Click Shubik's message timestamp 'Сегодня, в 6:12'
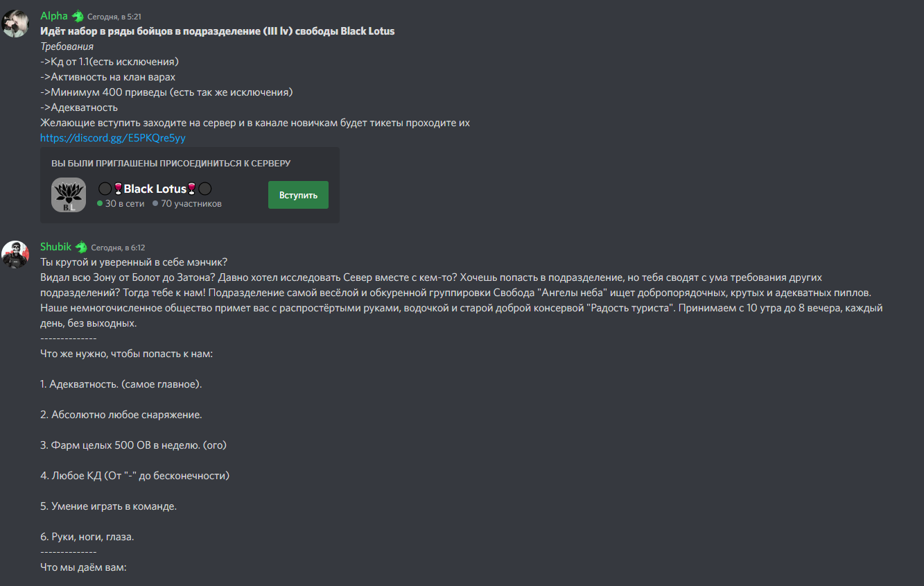 [118, 248]
